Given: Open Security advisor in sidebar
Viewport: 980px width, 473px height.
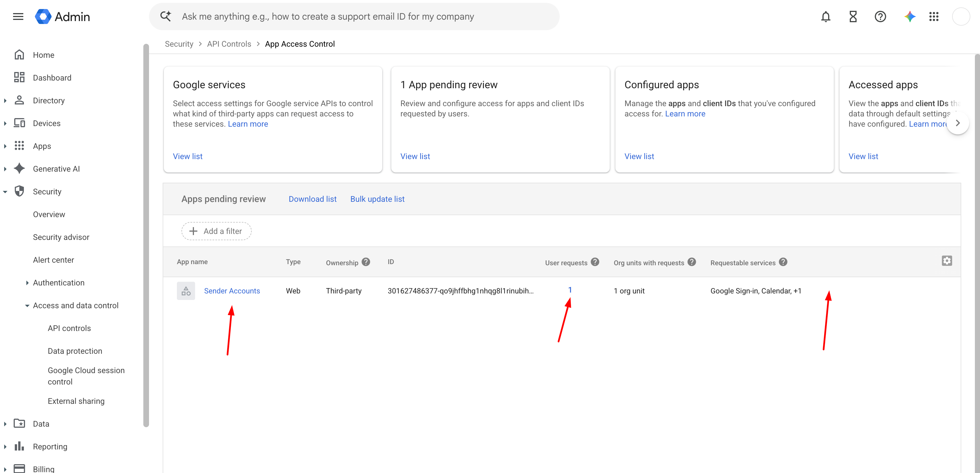Looking at the screenshot, I should point(61,237).
